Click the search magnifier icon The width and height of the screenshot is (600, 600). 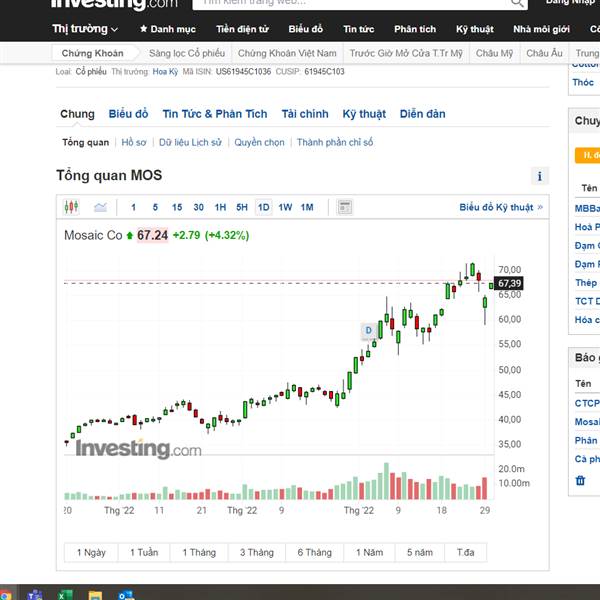tap(517, 3)
